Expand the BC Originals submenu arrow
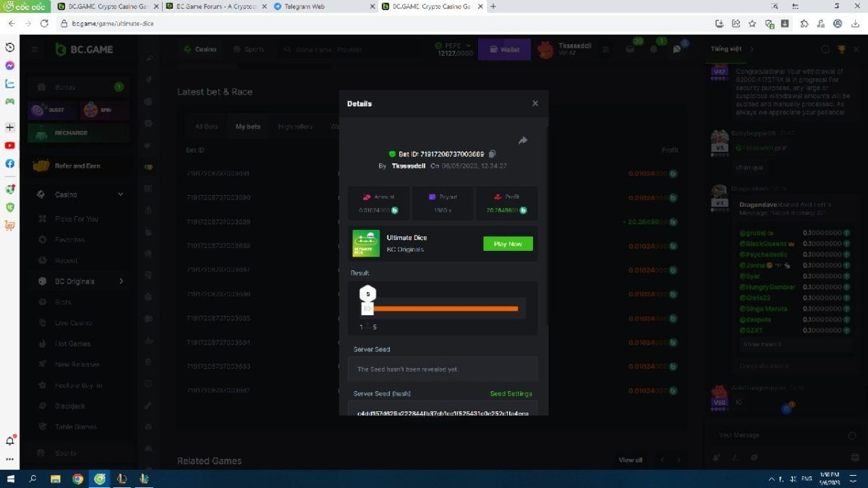868x488 pixels. pos(121,281)
